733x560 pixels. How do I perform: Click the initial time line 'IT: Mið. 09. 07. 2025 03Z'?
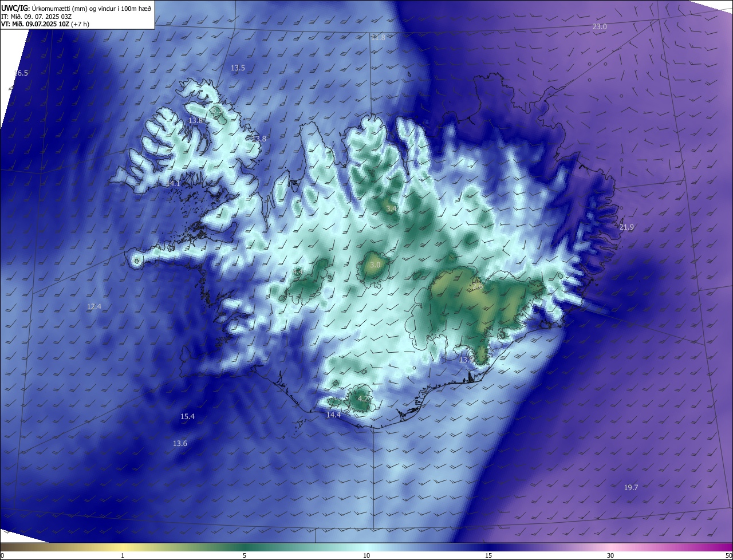coord(36,17)
